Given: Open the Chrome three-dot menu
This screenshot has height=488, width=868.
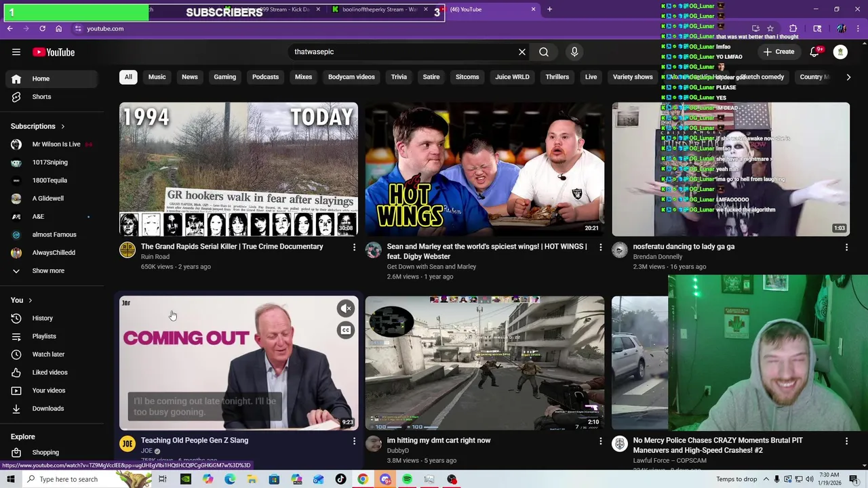Looking at the screenshot, I should 858,28.
